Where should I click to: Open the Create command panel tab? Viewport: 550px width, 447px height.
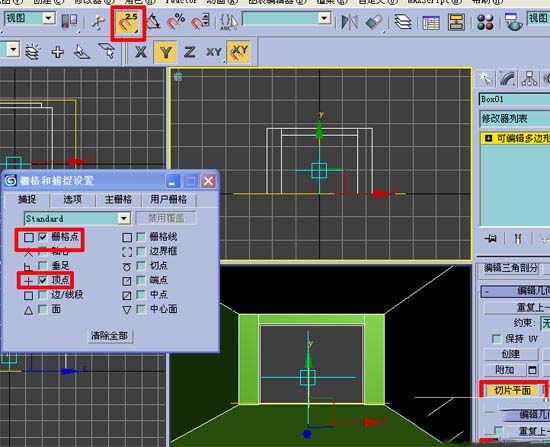click(x=487, y=79)
